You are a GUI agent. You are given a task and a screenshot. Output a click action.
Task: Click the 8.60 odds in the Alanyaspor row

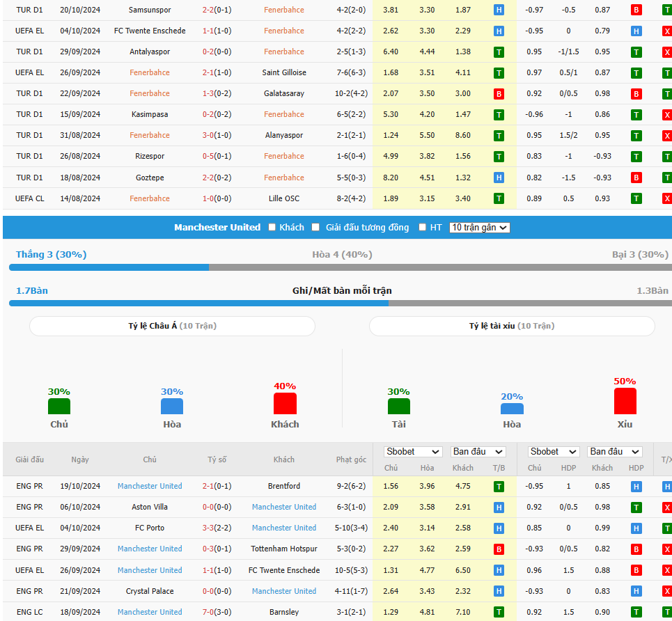(x=463, y=136)
